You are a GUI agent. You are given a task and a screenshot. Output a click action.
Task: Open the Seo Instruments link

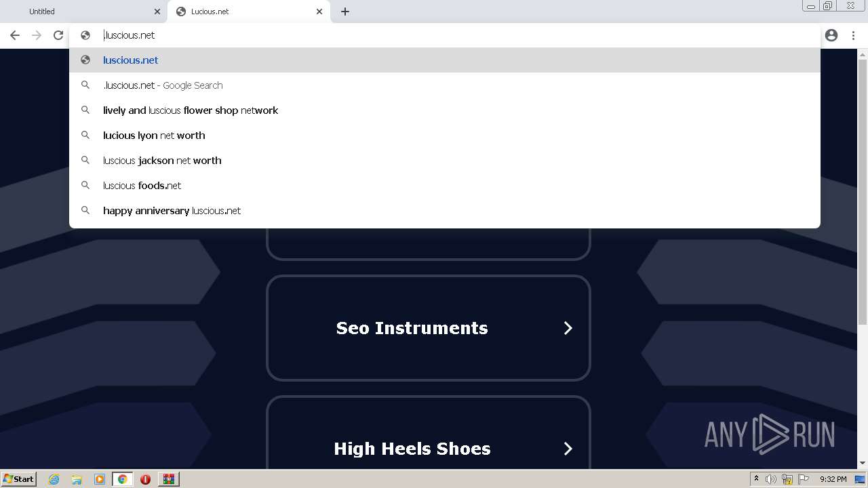(429, 328)
